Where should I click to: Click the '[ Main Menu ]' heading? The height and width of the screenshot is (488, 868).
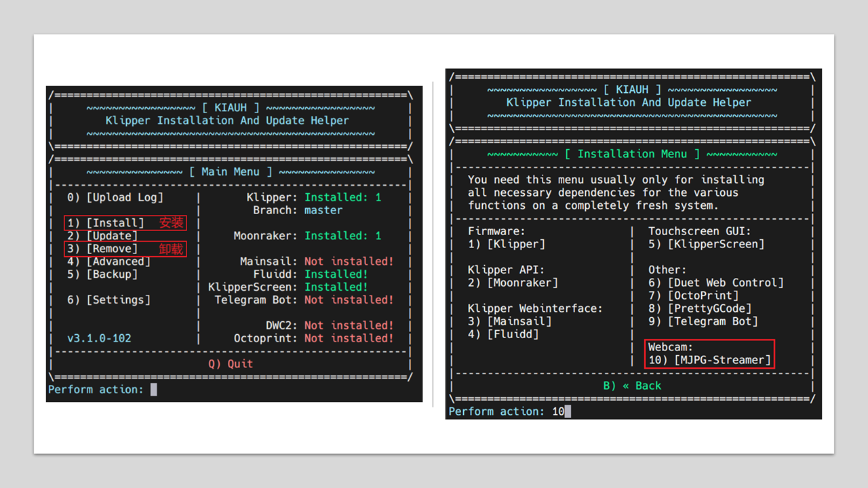[231, 171]
